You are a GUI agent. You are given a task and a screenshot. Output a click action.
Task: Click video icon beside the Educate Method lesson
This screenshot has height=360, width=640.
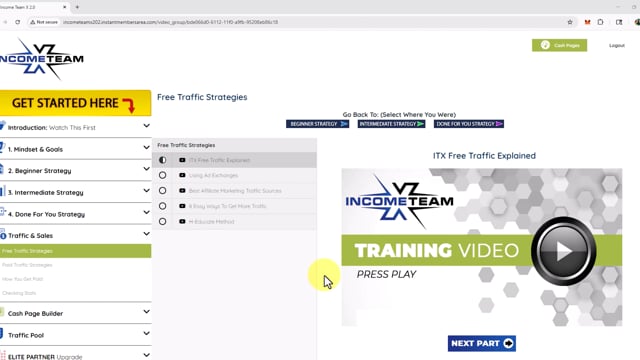(x=182, y=222)
